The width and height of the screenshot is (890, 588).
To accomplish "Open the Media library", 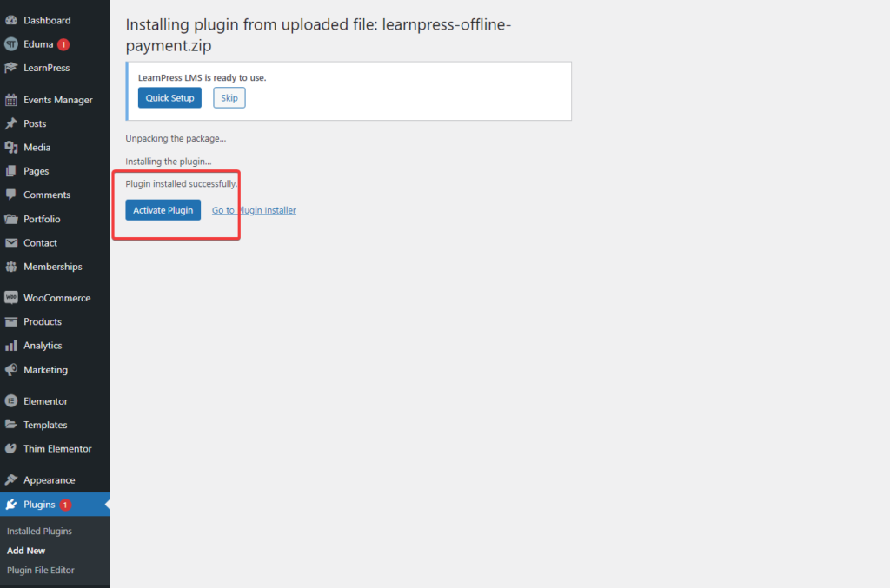I will pos(38,147).
